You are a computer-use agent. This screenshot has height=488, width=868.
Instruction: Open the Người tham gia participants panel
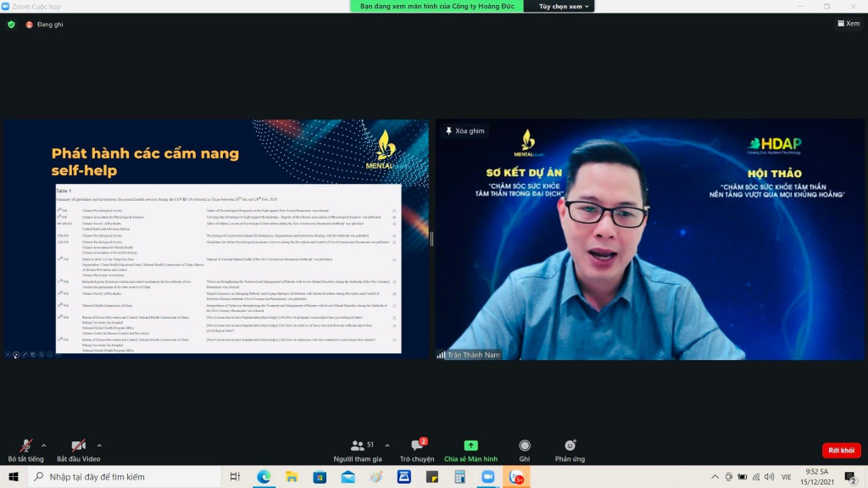coord(358,449)
